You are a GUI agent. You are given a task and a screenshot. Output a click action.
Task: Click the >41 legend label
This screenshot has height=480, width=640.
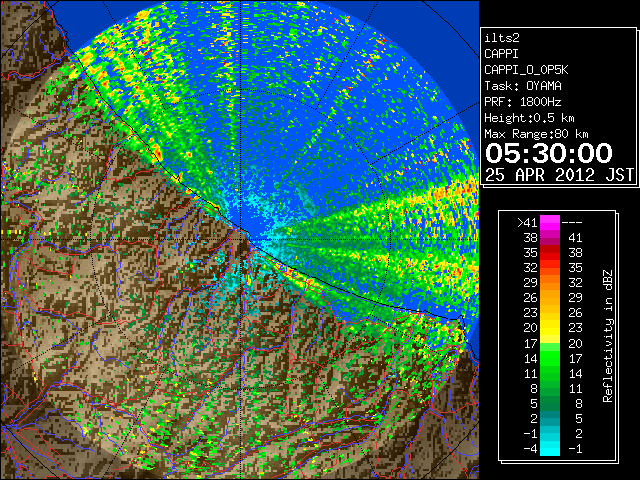527,223
